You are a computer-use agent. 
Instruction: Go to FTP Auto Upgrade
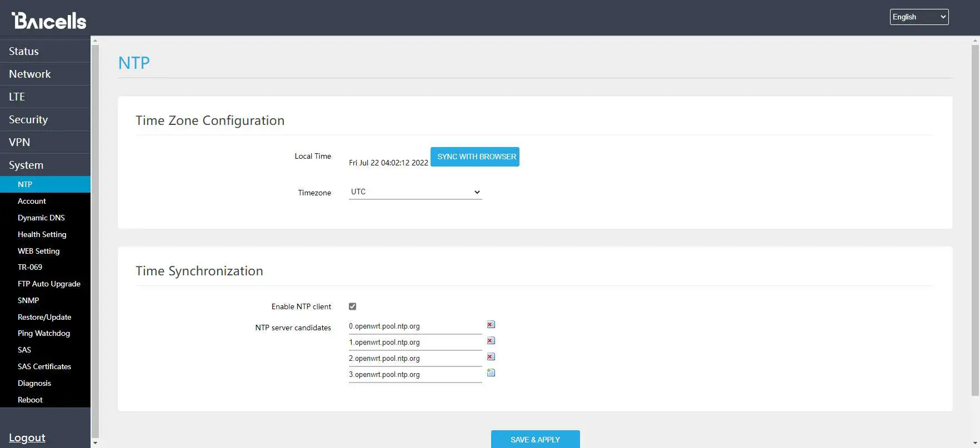click(45, 284)
